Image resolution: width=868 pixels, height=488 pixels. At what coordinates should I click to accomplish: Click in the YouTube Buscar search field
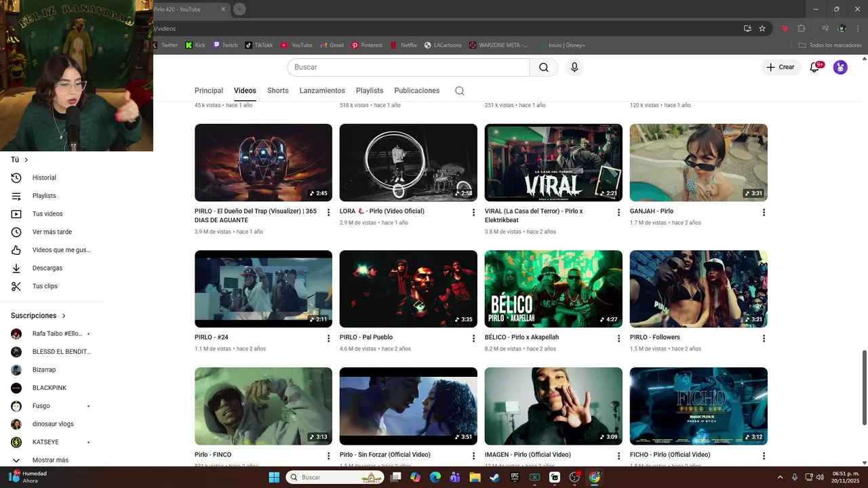(408, 67)
